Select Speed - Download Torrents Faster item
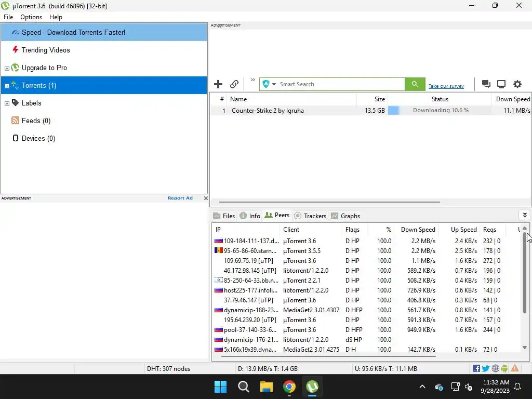Screen dimensions: 532x399 click(104, 33)
